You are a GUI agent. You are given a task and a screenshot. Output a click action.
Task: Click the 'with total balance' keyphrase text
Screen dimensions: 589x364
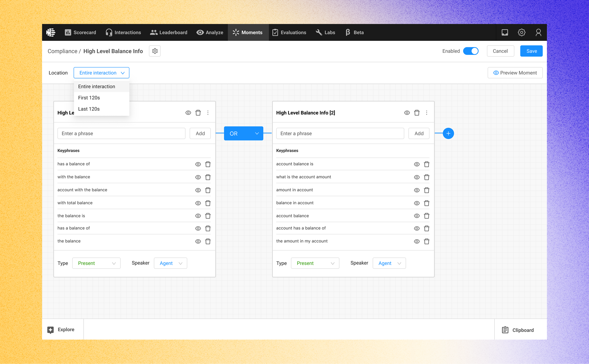pyautogui.click(x=75, y=203)
